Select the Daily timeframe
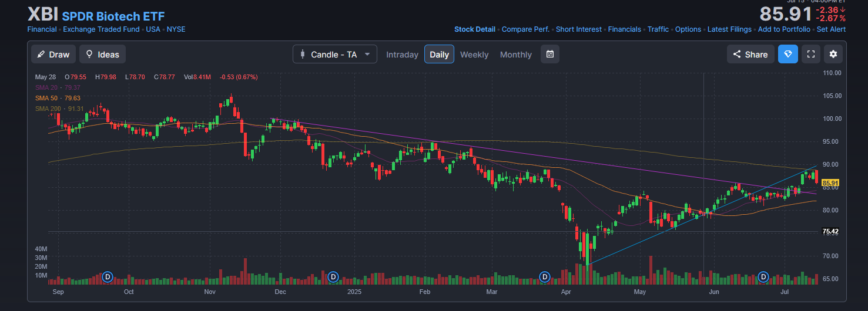This screenshot has height=311, width=868. [439, 55]
